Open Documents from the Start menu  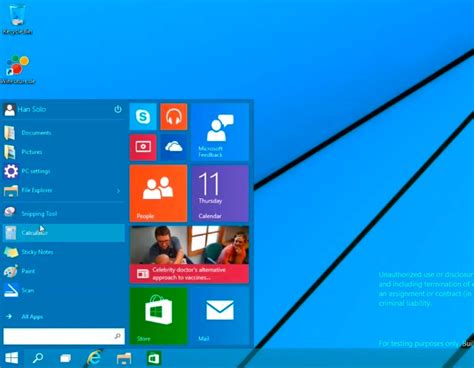63,133
